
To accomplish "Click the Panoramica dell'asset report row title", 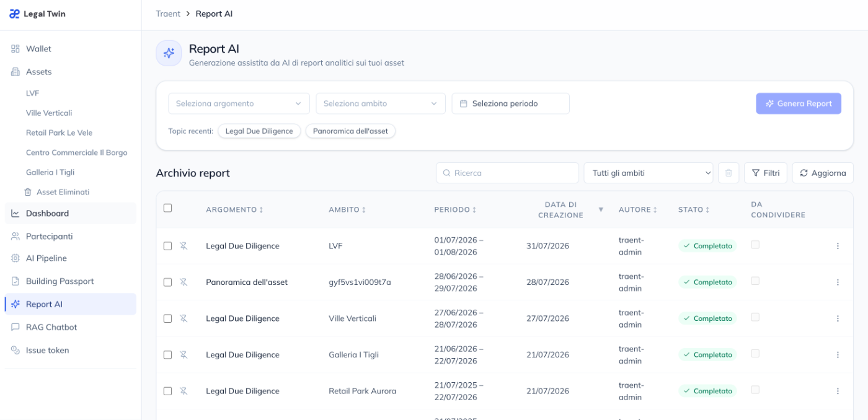I will coord(247,282).
